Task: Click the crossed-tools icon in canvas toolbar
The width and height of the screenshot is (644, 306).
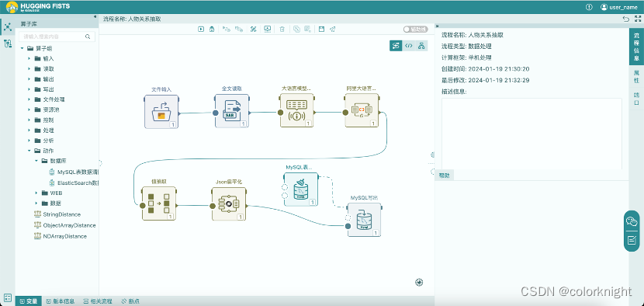Action: coord(254,30)
